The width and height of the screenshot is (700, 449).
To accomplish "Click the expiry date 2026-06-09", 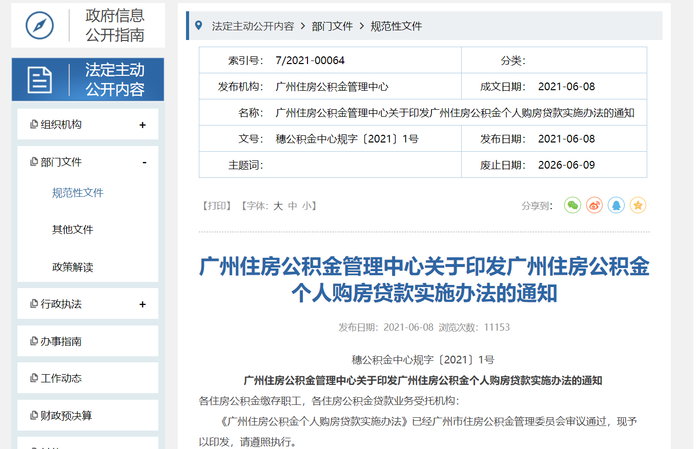I will [567, 165].
